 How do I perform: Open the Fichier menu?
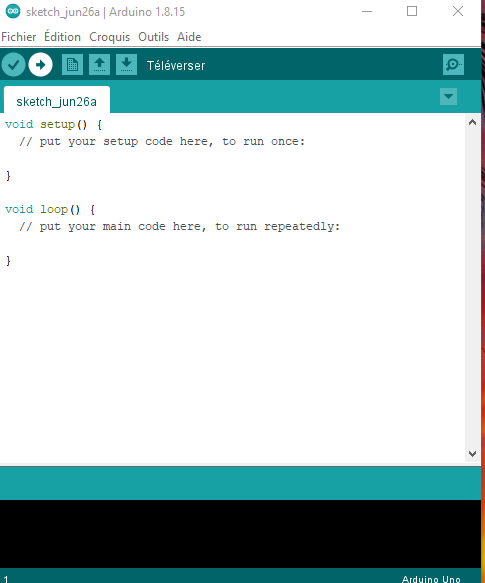(19, 37)
